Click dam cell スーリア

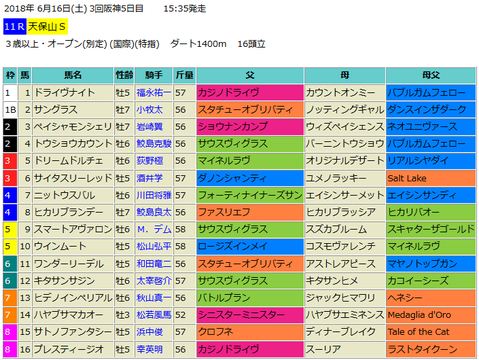(x=345, y=349)
